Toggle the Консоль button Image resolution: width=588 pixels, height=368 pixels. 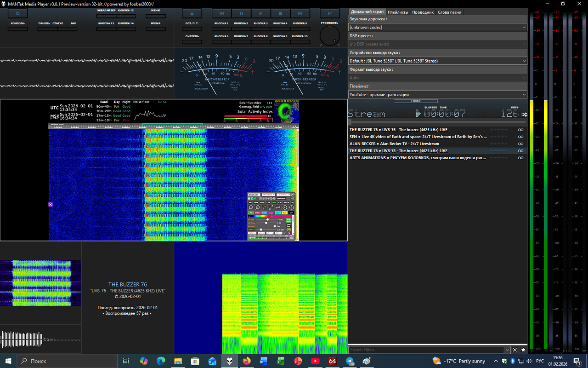pos(18,29)
